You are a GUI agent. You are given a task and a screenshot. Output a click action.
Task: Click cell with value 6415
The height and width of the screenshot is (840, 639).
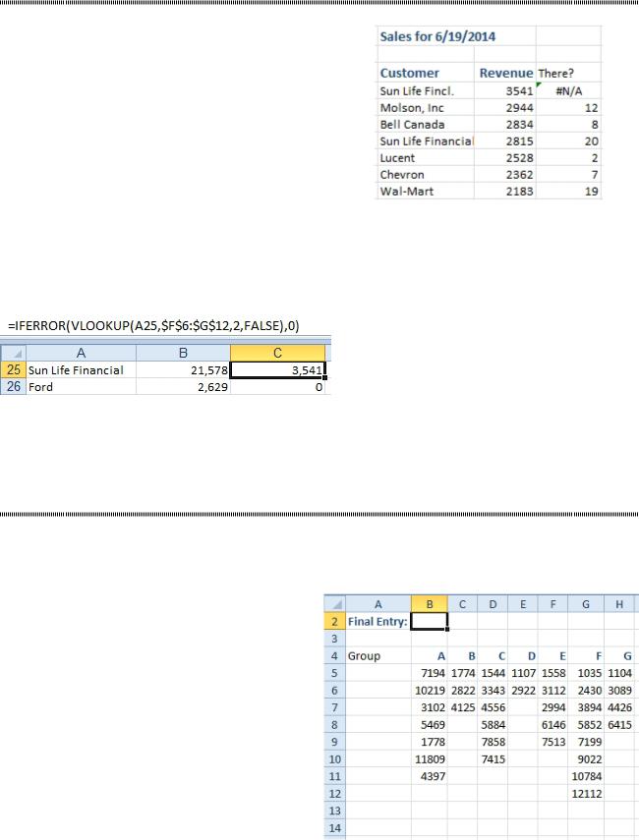point(619,724)
